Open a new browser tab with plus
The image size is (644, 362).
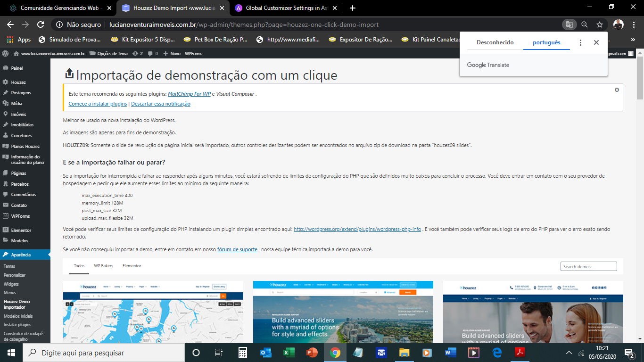coord(353,8)
